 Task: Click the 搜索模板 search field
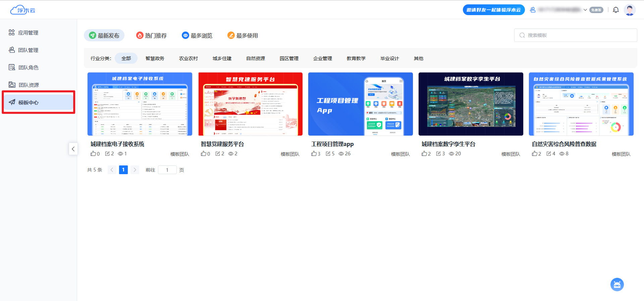[x=575, y=35]
